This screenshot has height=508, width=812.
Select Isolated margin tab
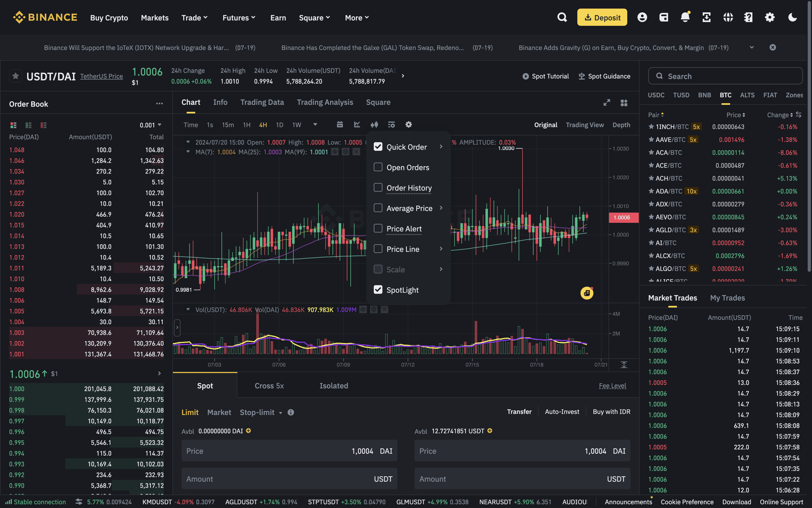[x=334, y=386]
